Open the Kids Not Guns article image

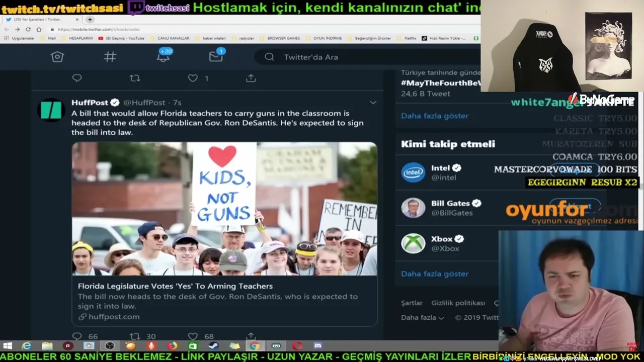click(224, 209)
